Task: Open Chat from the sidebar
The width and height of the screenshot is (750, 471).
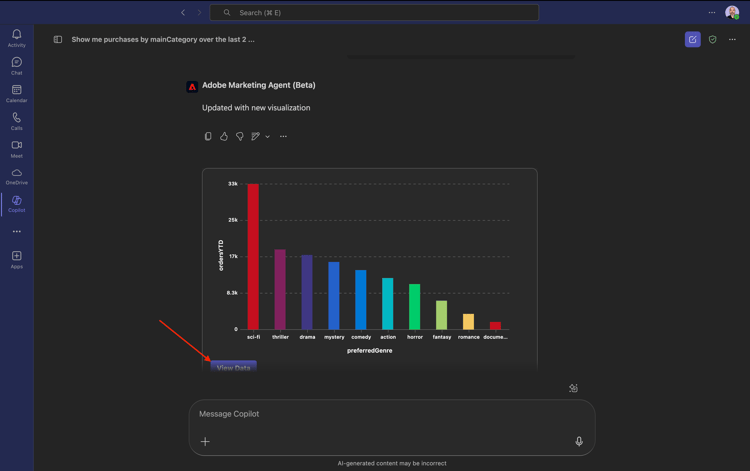Action: tap(17, 66)
